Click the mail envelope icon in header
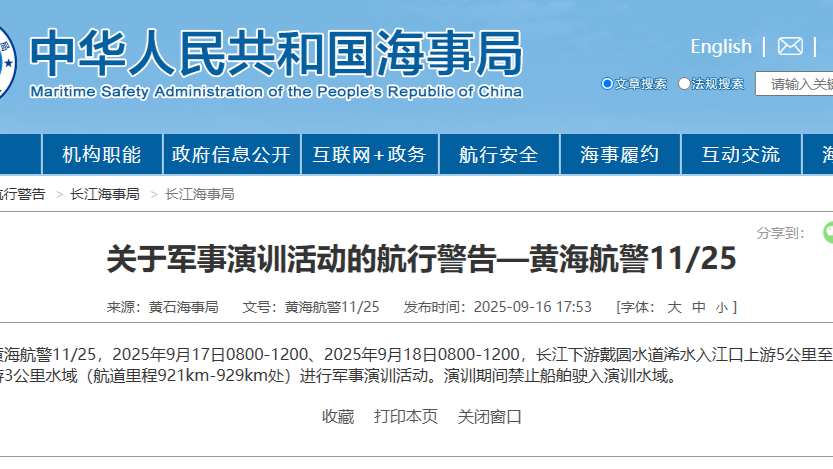Viewport: 833px width, 469px height. coord(790,47)
